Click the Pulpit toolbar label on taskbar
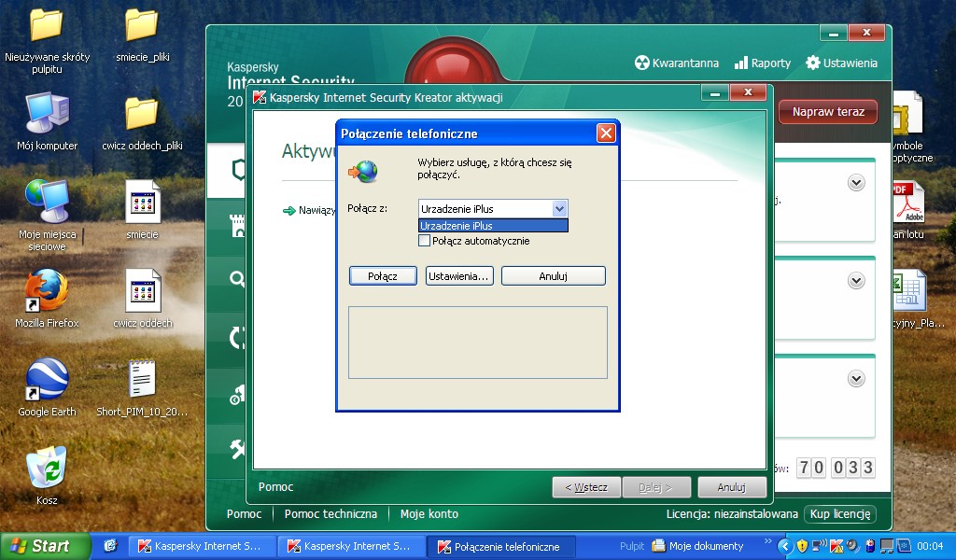Screen dimensions: 956x560 tap(632, 546)
